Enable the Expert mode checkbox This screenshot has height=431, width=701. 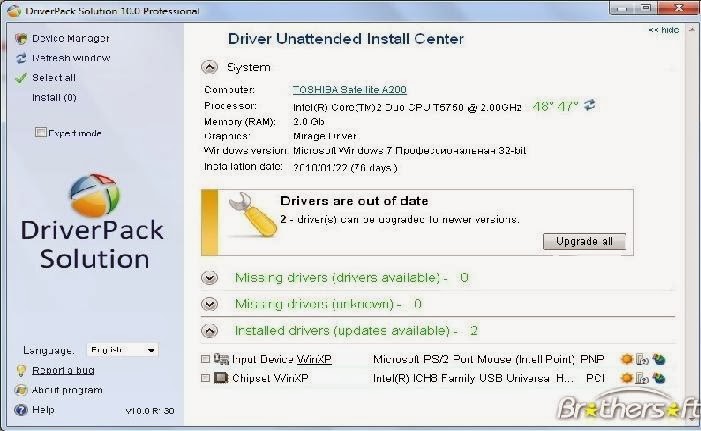point(41,132)
